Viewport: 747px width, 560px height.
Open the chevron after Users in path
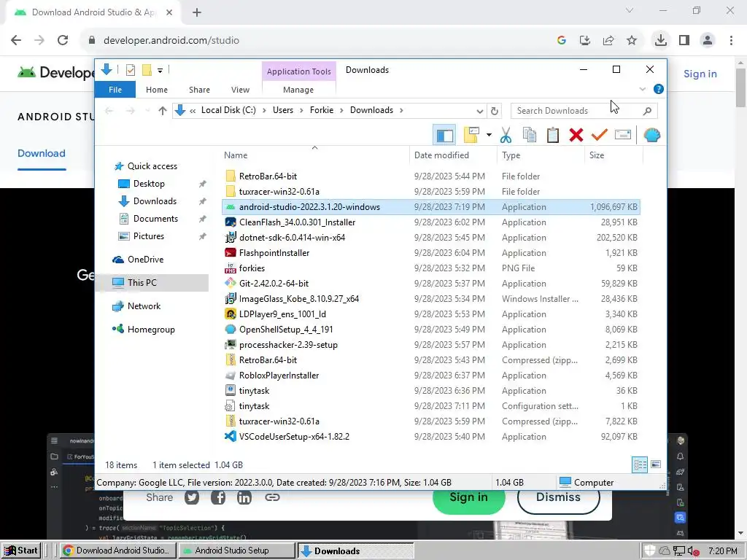(301, 111)
